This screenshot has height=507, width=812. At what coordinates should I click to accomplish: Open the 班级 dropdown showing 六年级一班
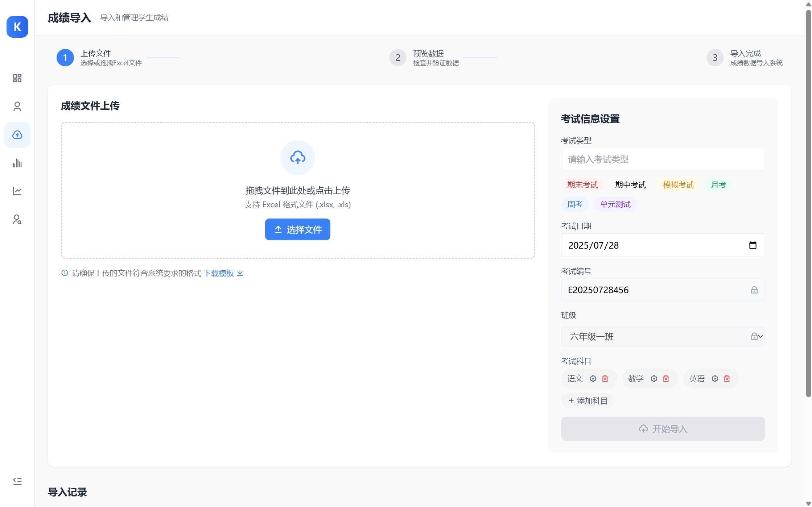pyautogui.click(x=663, y=336)
